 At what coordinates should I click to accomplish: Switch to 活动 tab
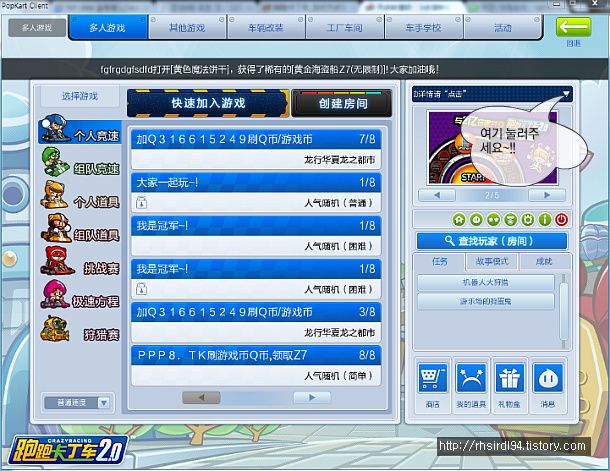[503, 28]
